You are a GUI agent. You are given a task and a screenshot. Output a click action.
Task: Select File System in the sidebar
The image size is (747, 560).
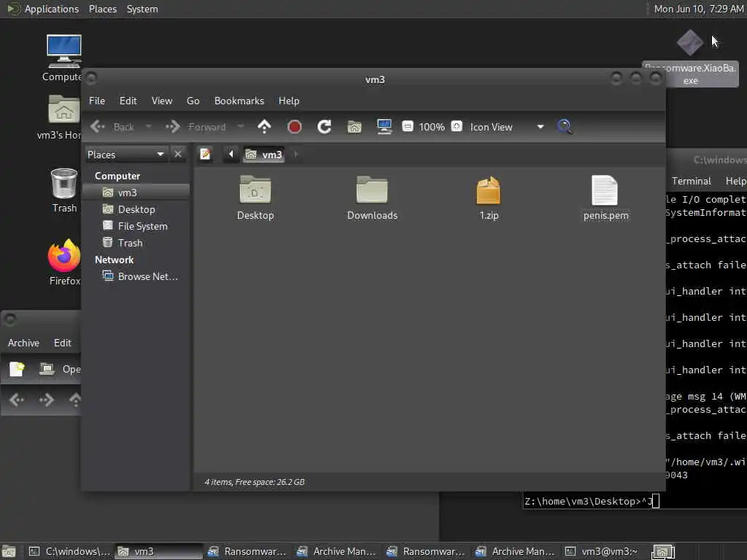136,226
